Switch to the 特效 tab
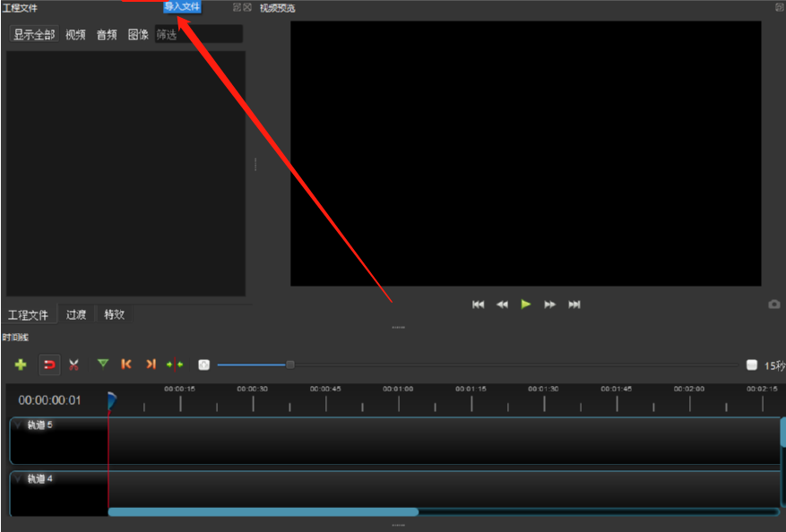786x532 pixels. (x=114, y=314)
